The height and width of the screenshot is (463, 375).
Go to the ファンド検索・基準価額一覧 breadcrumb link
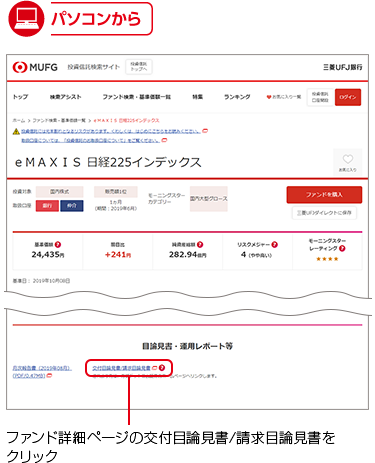click(59, 120)
